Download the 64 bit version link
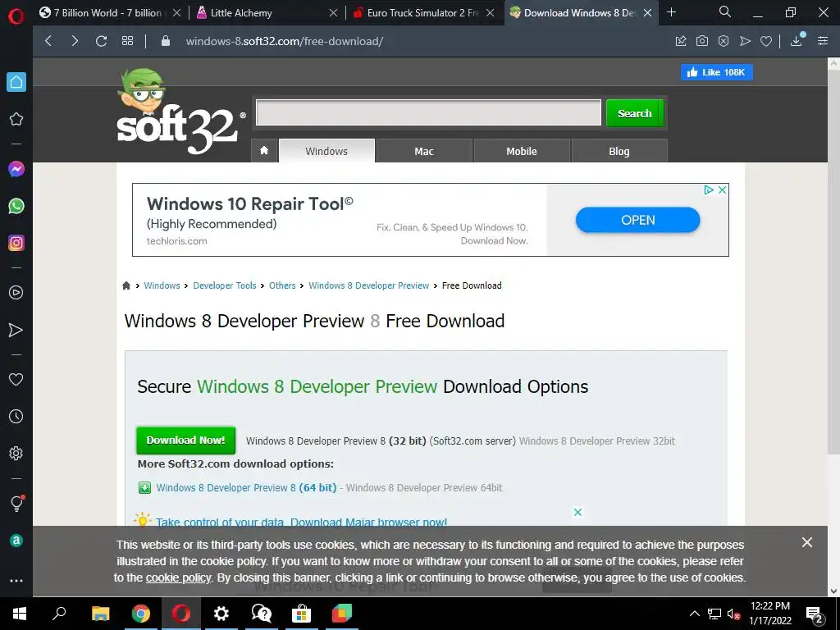This screenshot has height=630, width=840. click(246, 487)
